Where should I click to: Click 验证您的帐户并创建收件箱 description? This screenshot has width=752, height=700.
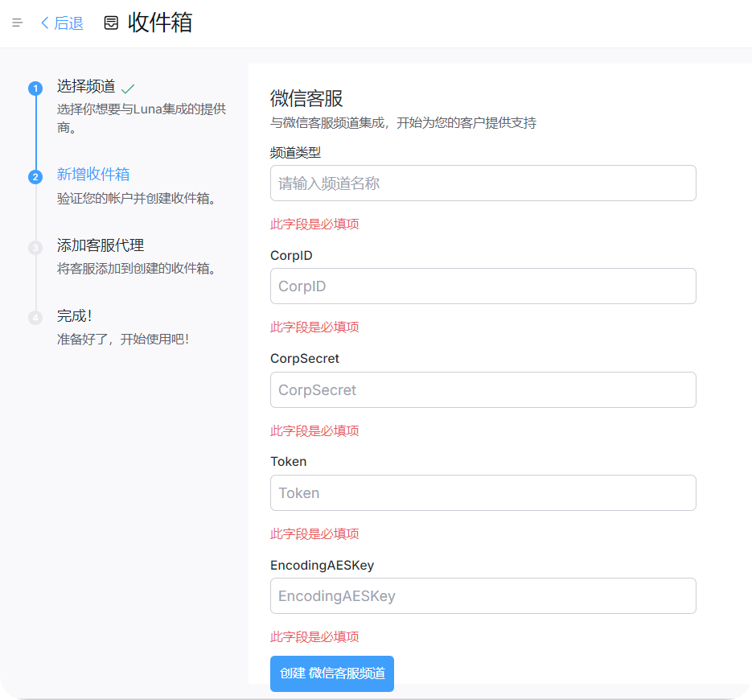coord(136,198)
